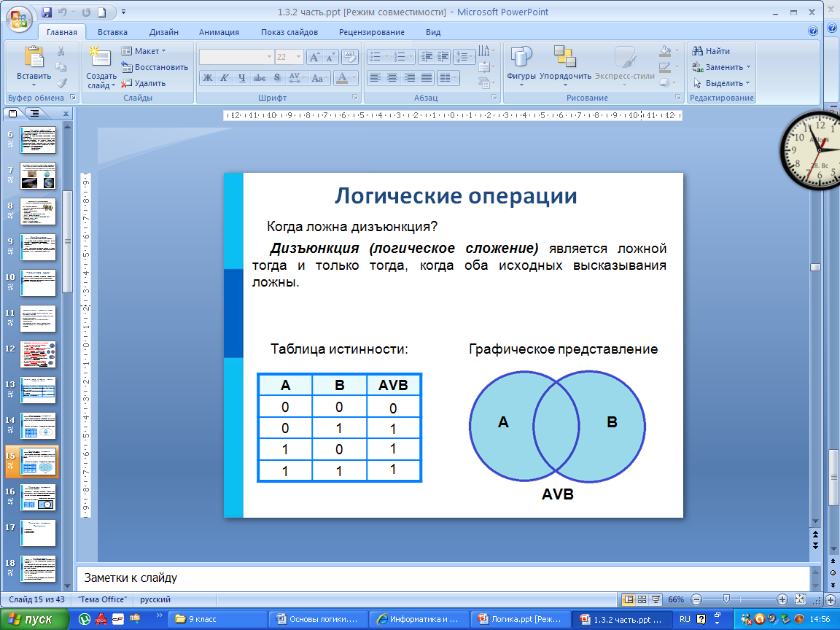Image resolution: width=840 pixels, height=630 pixels.
Task: Open the character spacing dropdown
Action: 297,78
